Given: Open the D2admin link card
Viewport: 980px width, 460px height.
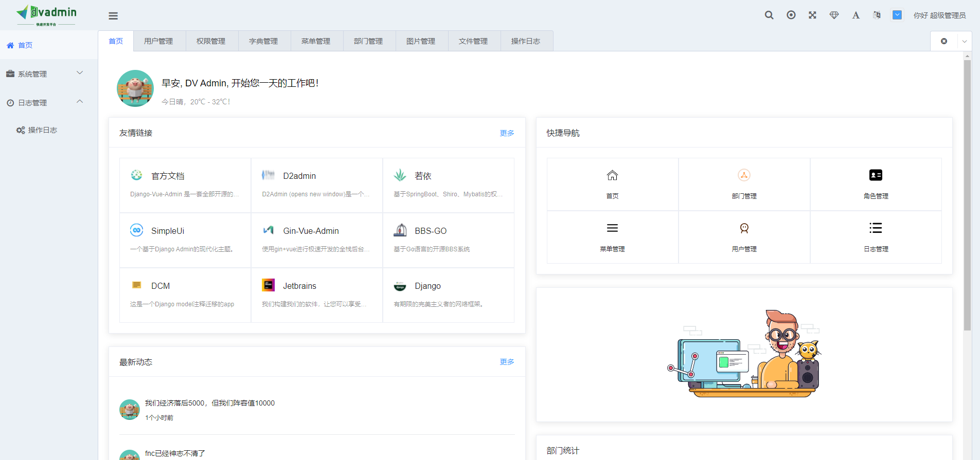Looking at the screenshot, I should pyautogui.click(x=317, y=185).
